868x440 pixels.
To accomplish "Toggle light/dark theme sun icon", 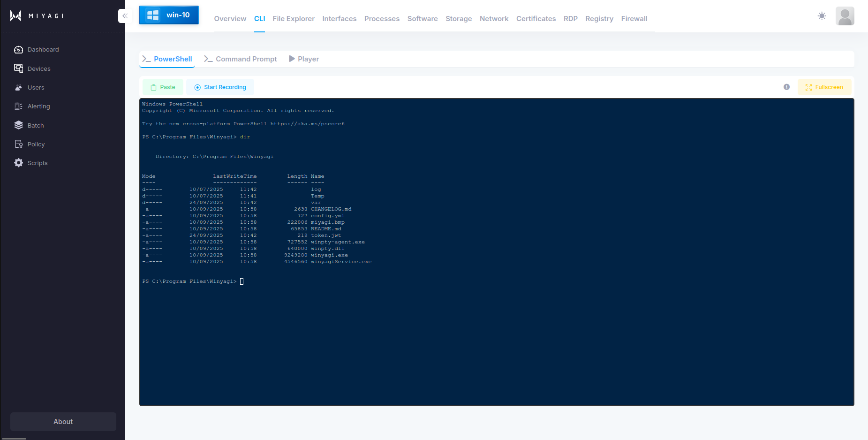I will pos(822,16).
